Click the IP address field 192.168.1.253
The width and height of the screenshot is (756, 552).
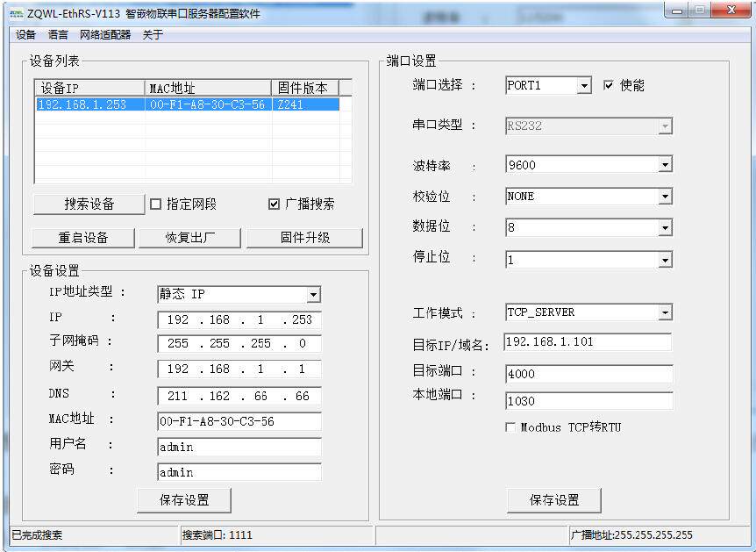(239, 319)
